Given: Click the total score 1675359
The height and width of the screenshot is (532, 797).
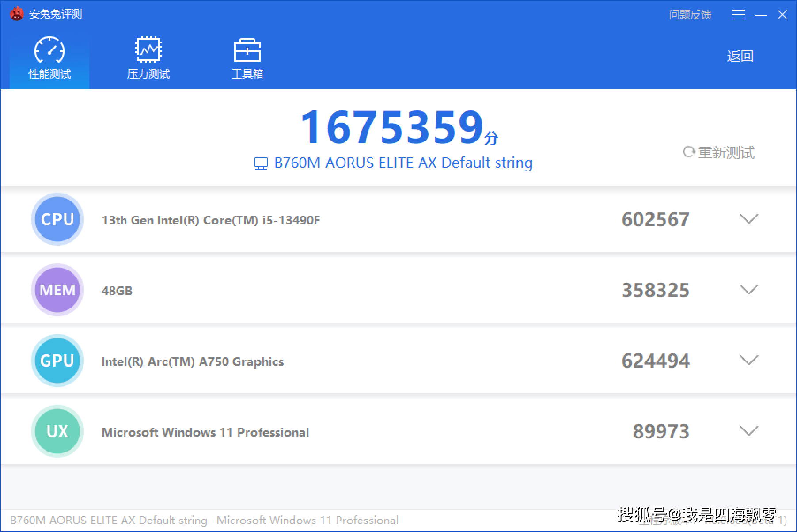Looking at the screenshot, I should (x=392, y=128).
